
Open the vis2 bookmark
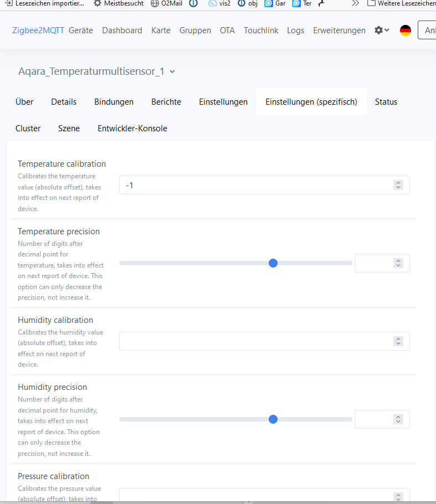click(219, 3)
